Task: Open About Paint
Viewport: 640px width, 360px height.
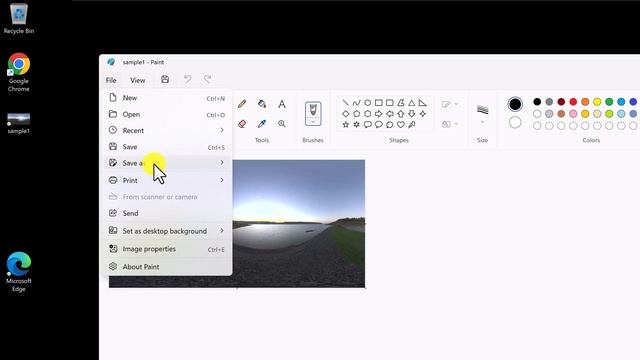Action: click(168, 267)
